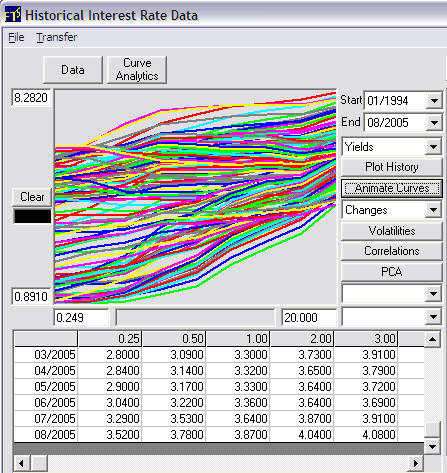The height and width of the screenshot is (473, 447).
Task: Open the Transfer menu
Action: click(x=56, y=37)
